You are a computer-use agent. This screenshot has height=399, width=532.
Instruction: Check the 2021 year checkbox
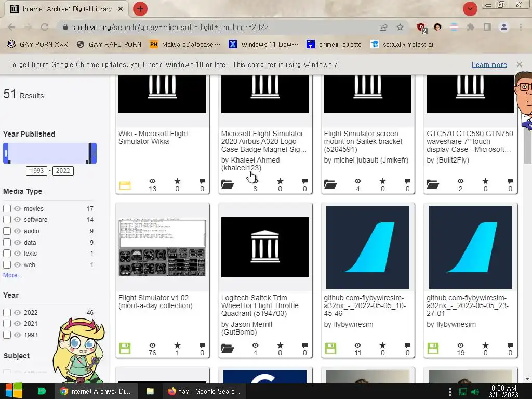point(7,324)
